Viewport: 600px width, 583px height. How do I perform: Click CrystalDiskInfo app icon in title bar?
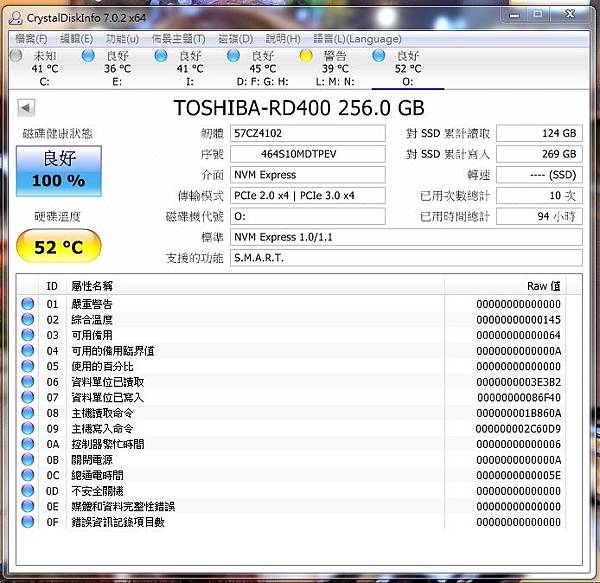pyautogui.click(x=15, y=18)
